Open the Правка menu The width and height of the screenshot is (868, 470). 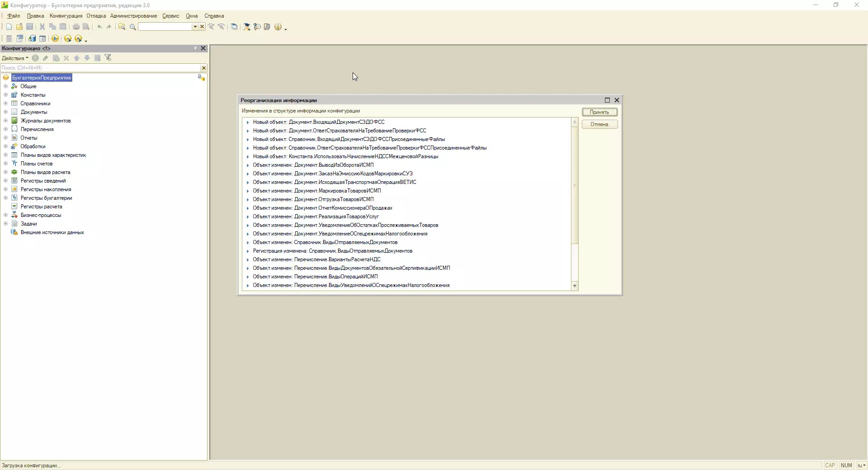pos(35,16)
